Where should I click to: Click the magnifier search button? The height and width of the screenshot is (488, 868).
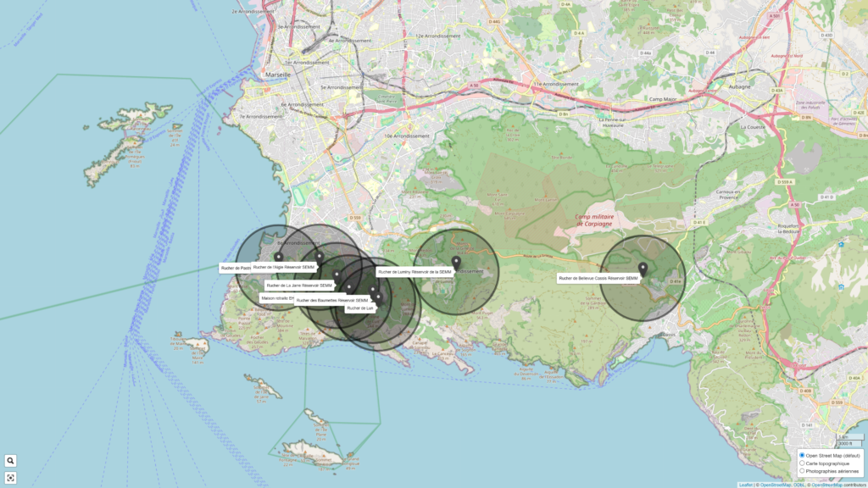point(10,461)
